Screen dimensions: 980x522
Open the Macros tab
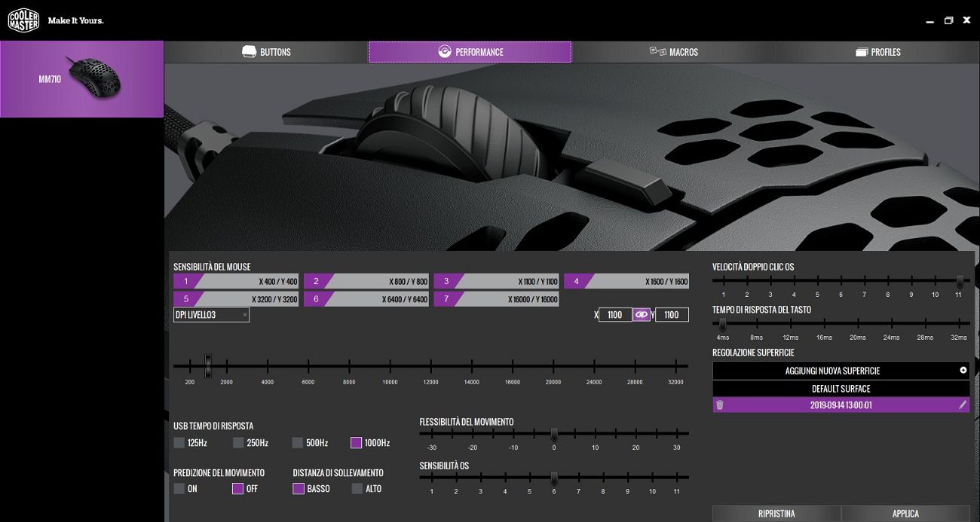click(674, 52)
